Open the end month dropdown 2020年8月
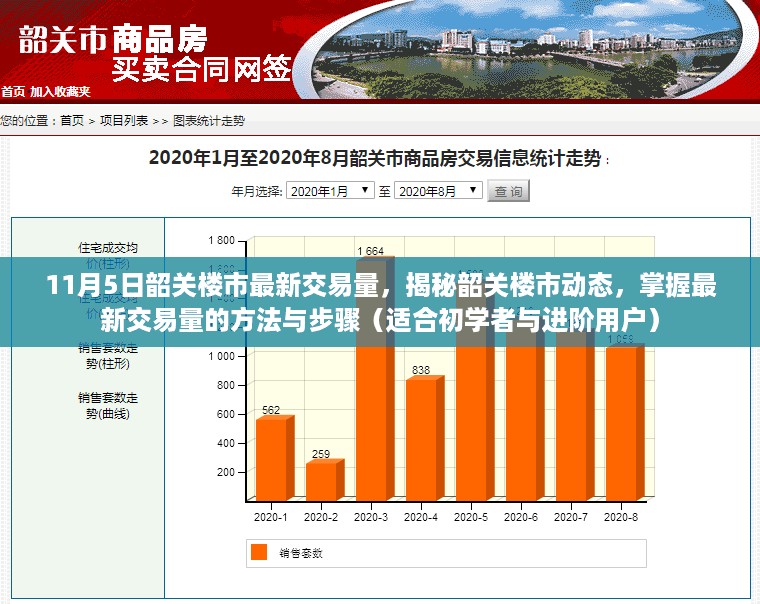The height and width of the screenshot is (604, 760). click(x=438, y=190)
